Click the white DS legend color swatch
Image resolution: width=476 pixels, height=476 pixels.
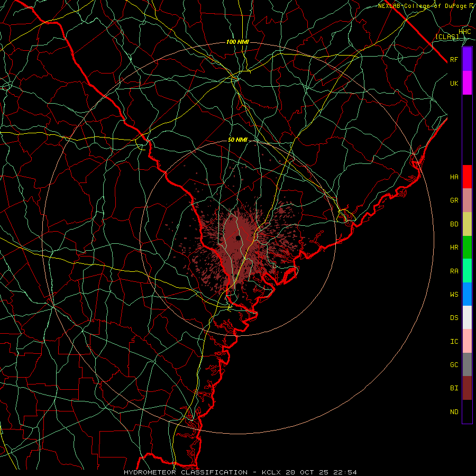click(x=467, y=317)
